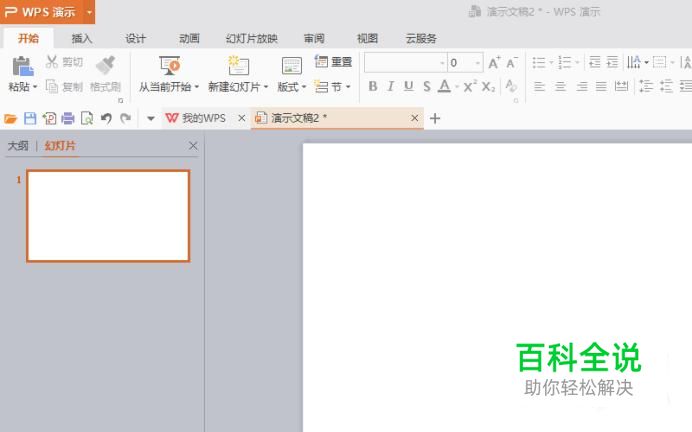Click the Redo arrow
The image size is (692, 432).
click(x=126, y=118)
